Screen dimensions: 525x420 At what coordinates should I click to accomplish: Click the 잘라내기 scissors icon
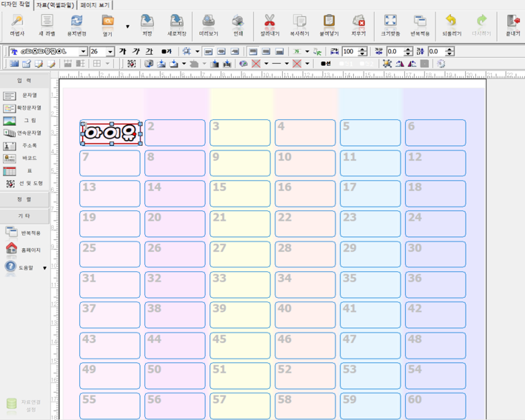coord(270,24)
